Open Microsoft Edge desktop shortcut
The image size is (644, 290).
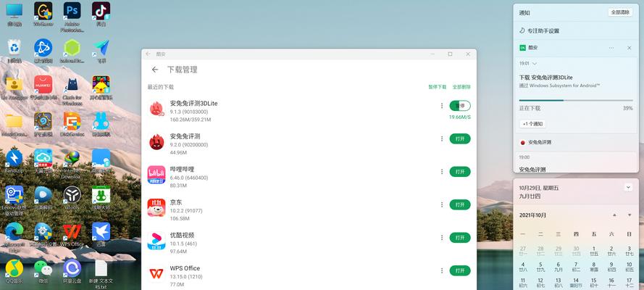click(x=14, y=232)
